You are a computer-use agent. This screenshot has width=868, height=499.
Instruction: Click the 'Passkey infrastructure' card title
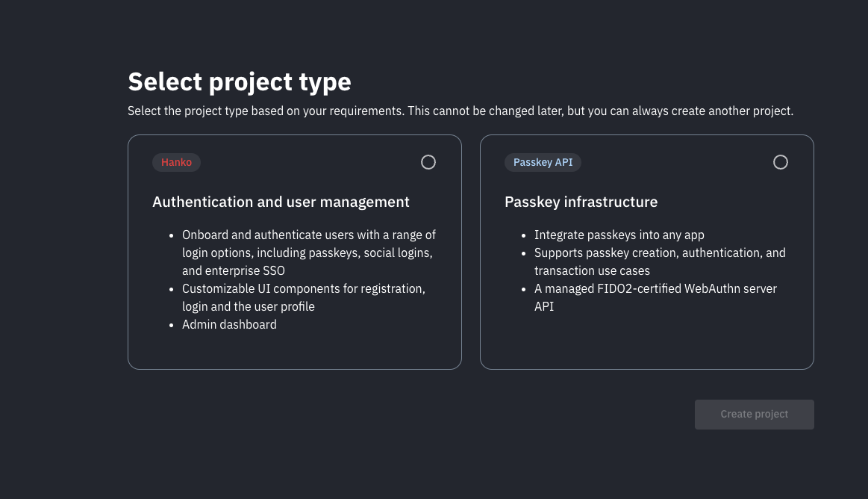coord(581,202)
